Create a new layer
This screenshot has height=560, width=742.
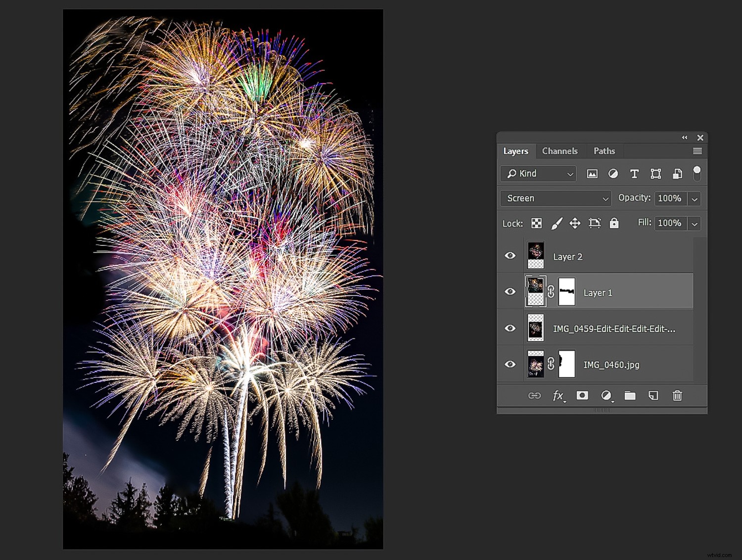pos(653,396)
